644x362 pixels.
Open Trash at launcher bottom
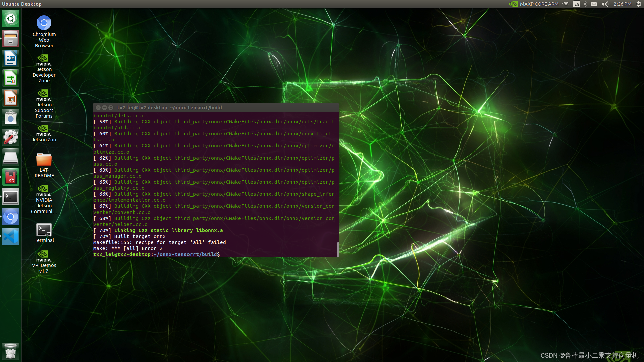[11, 351]
